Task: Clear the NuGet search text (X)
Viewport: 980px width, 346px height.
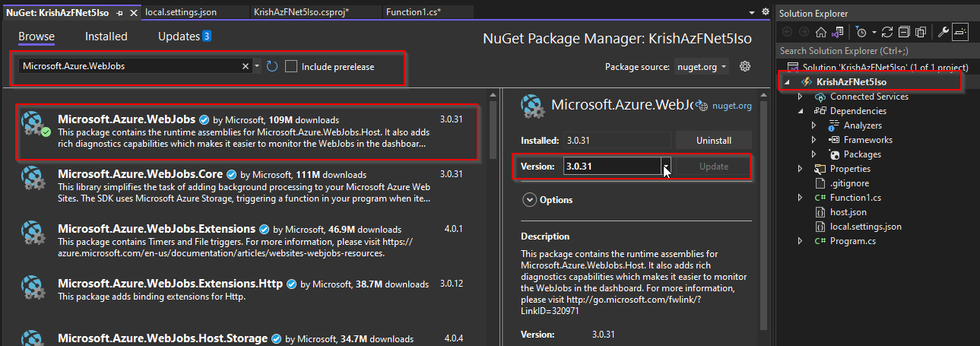Action: [246, 66]
